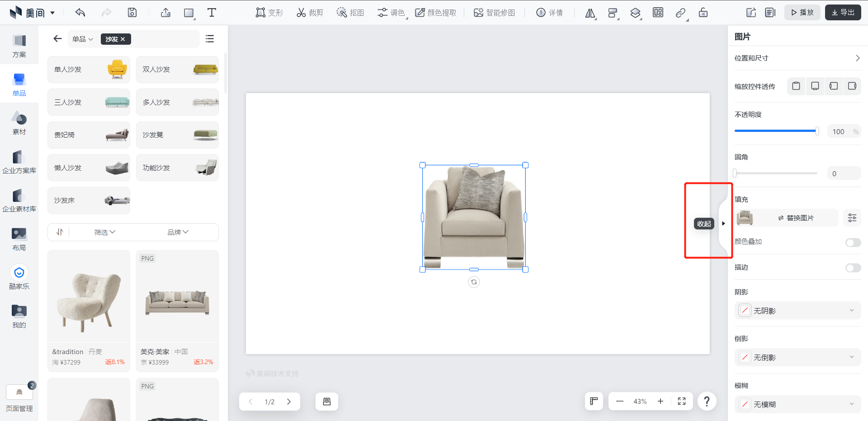The height and width of the screenshot is (421, 868).
Task: Click the 圆角 corner radius slider
Action: (776, 173)
